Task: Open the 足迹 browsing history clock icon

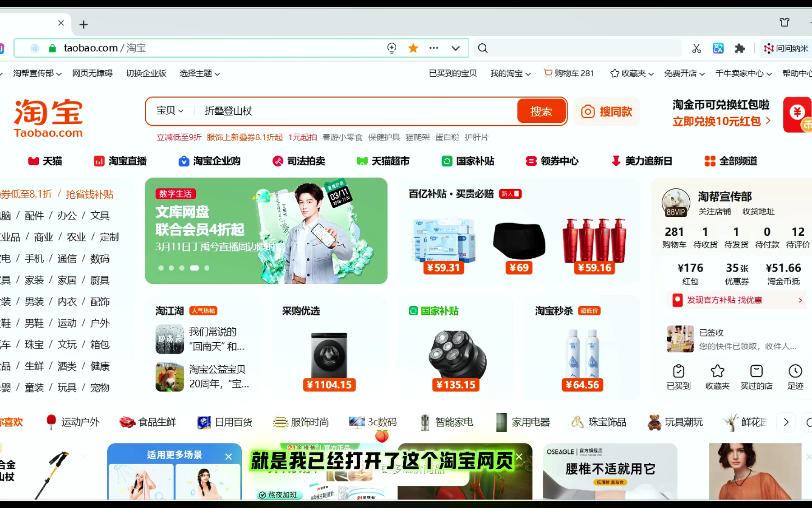Action: [795, 372]
